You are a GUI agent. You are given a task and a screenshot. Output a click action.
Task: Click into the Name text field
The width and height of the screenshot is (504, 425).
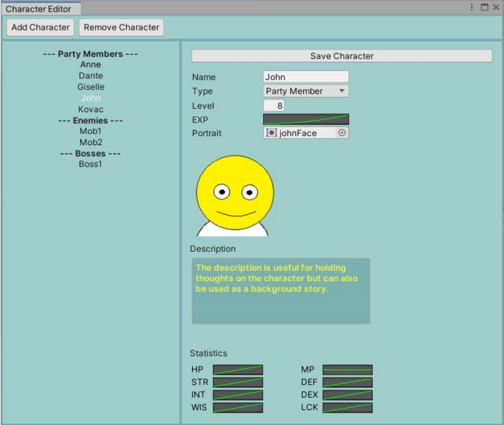(306, 77)
